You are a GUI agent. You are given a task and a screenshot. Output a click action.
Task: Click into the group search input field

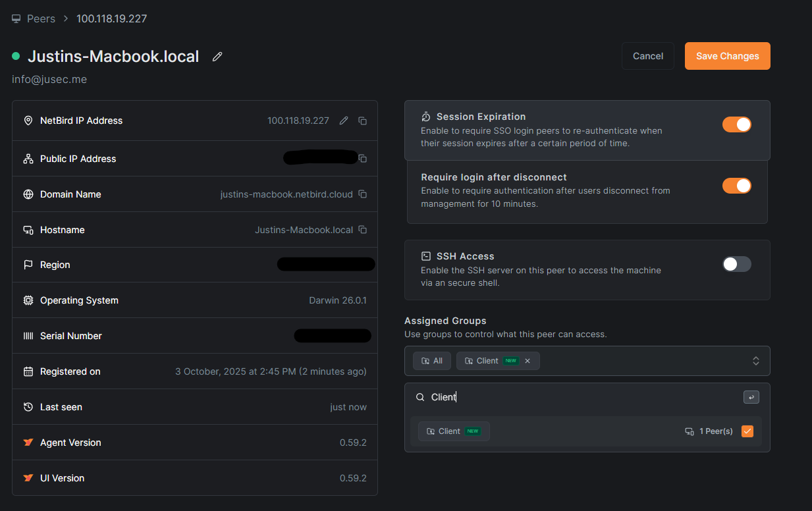(x=580, y=397)
